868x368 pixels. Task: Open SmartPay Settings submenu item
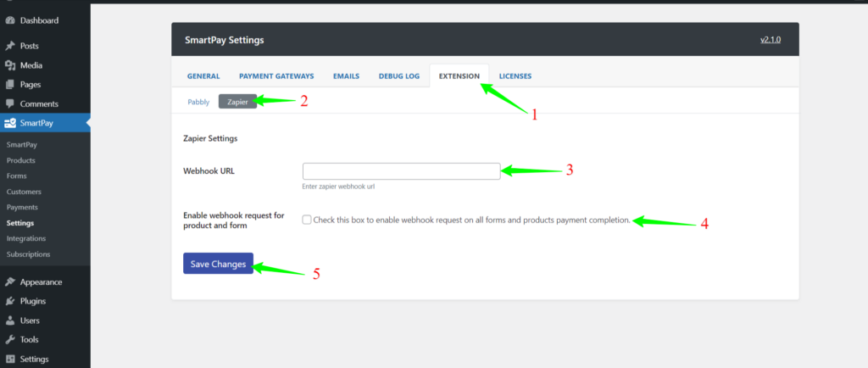coord(20,223)
